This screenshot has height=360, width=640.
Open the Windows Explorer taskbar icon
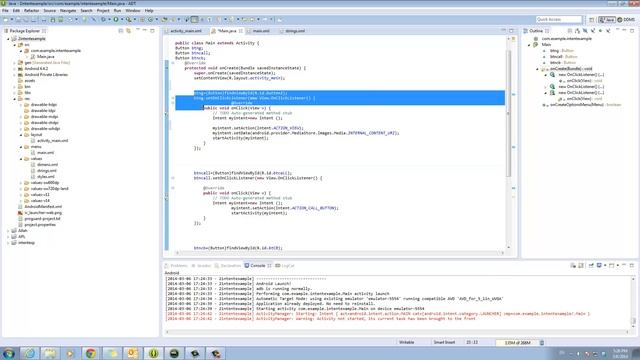[x=50, y=353]
